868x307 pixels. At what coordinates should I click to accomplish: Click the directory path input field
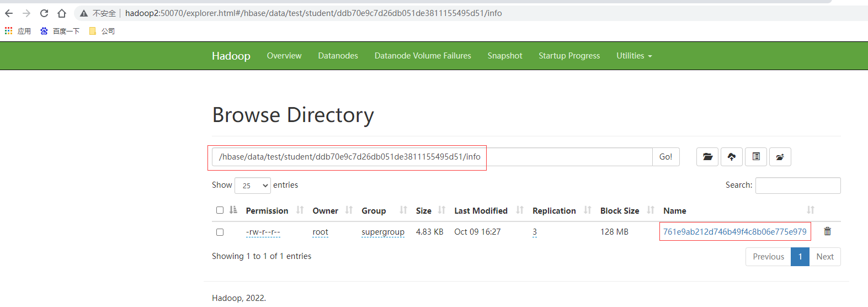tap(432, 157)
